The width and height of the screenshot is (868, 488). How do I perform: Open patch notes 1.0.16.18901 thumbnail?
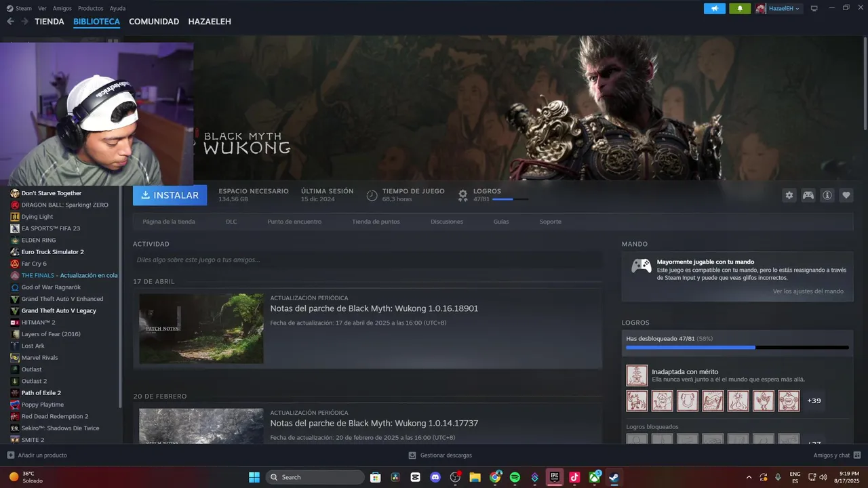(201, 329)
